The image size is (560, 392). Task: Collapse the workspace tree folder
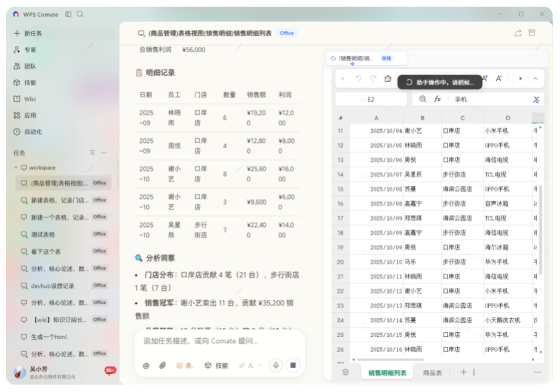[15, 167]
